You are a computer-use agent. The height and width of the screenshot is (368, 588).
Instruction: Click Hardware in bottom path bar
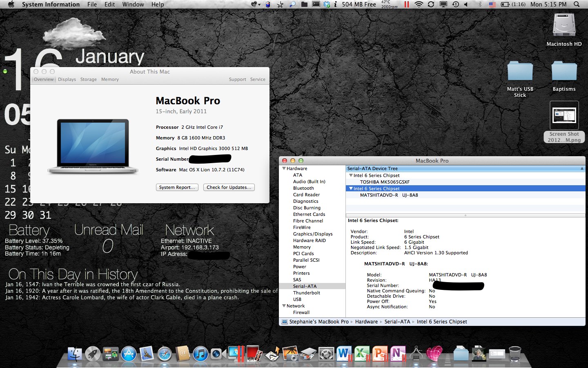coord(366,322)
